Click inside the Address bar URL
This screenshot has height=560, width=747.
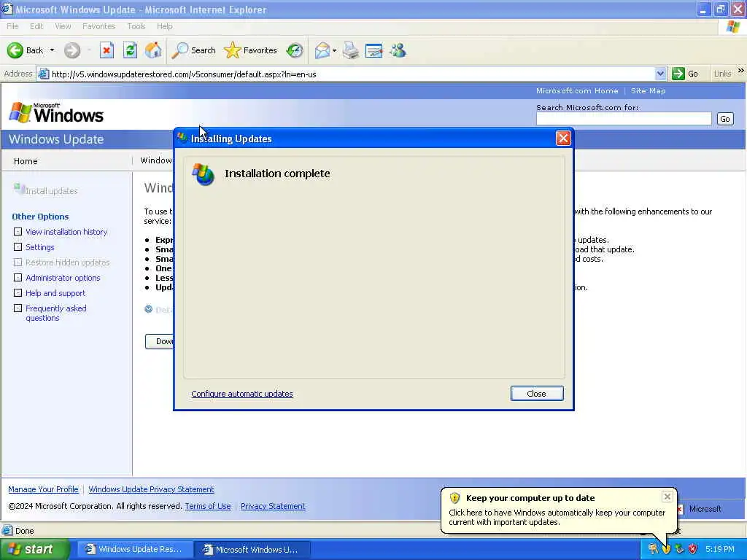(183, 74)
